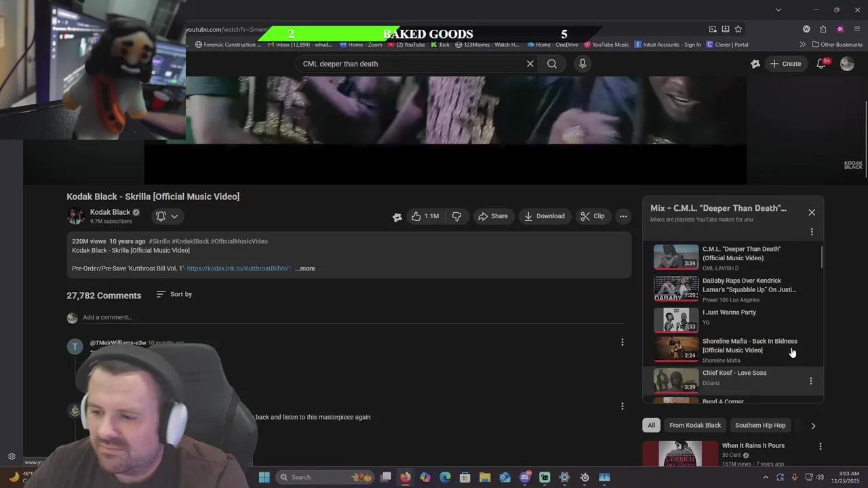
Task: Clip the video with scissors button
Action: 593,216
